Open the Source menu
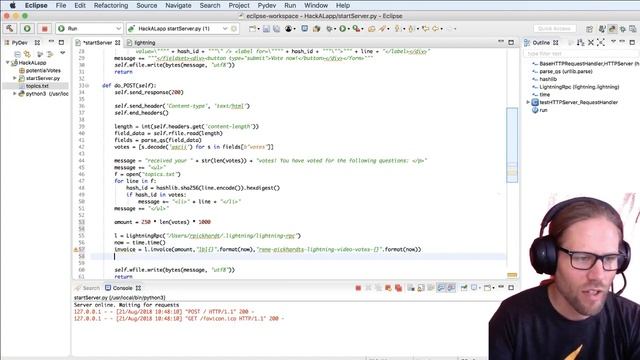 [147, 5]
